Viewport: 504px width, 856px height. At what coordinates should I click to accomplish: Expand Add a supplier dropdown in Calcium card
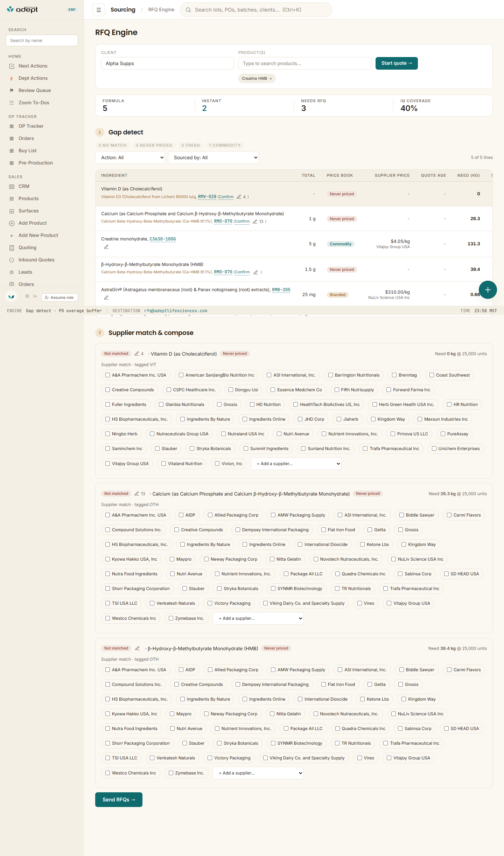pyautogui.click(x=258, y=618)
